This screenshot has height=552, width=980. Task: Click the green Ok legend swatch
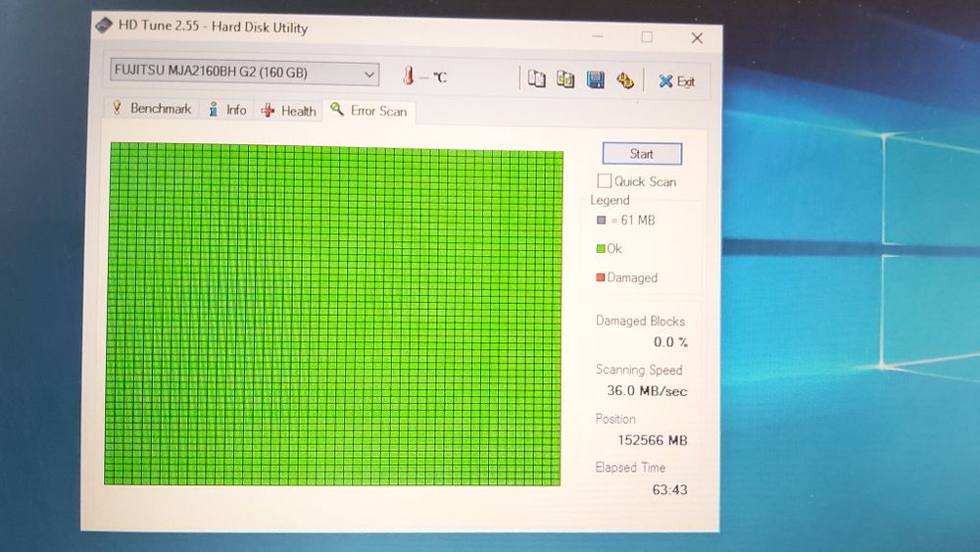coord(601,249)
